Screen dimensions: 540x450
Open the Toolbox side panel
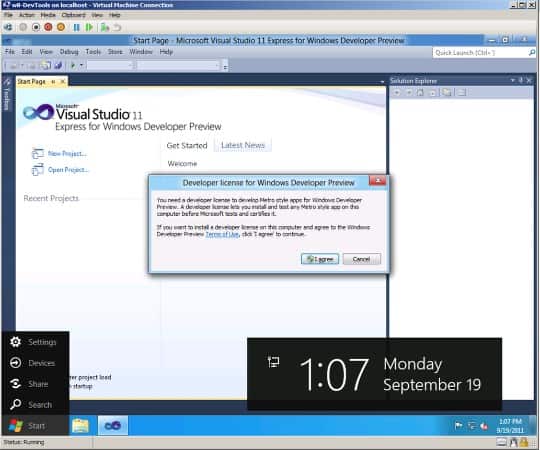coord(7,93)
